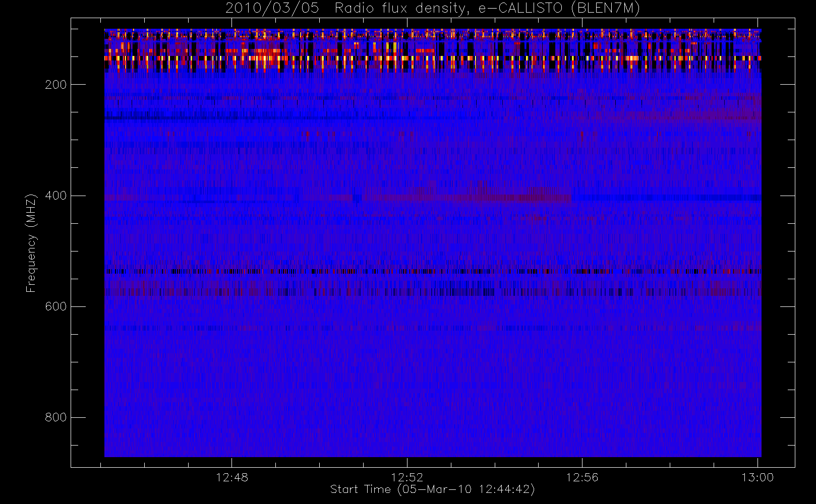816x504 pixels.
Task: Click the 12:56 time tick label
Action: click(582, 477)
